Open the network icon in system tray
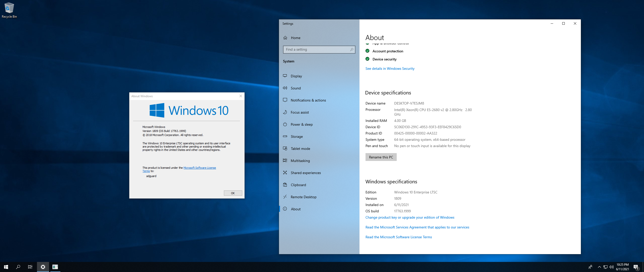 point(606,267)
